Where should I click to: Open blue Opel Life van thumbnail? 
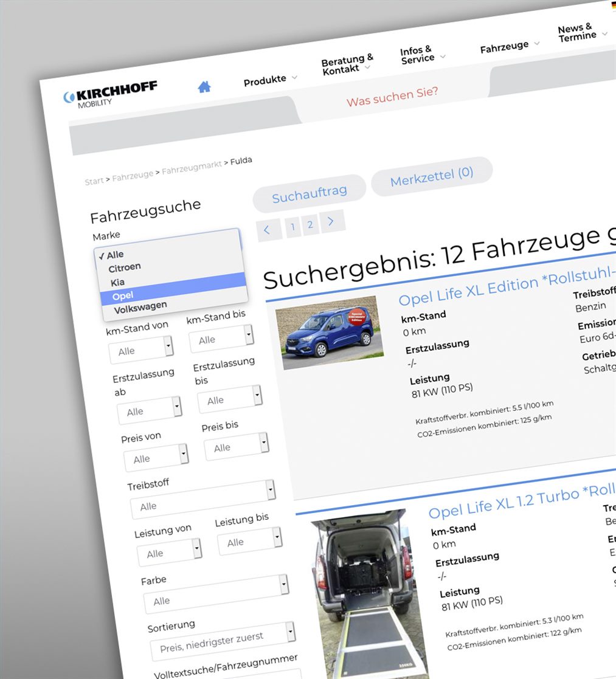pyautogui.click(x=329, y=333)
